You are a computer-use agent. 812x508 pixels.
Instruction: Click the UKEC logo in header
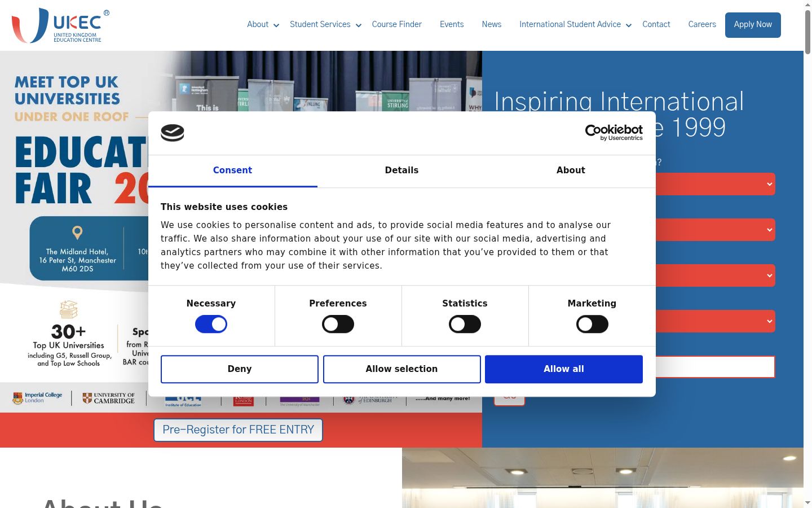pos(60,25)
